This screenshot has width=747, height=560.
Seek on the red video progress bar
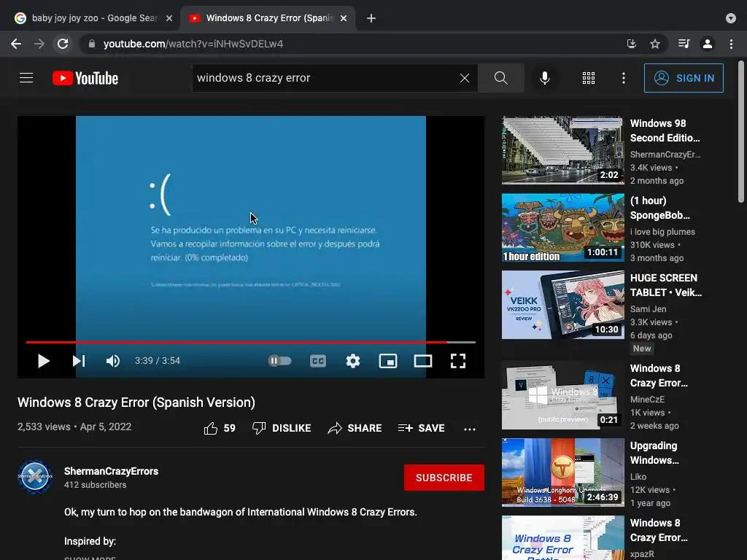click(x=251, y=342)
